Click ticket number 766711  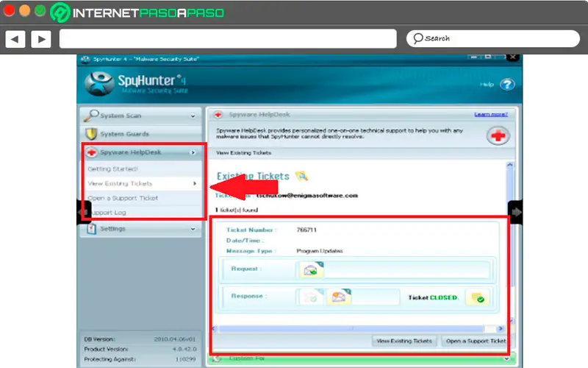tap(306, 230)
